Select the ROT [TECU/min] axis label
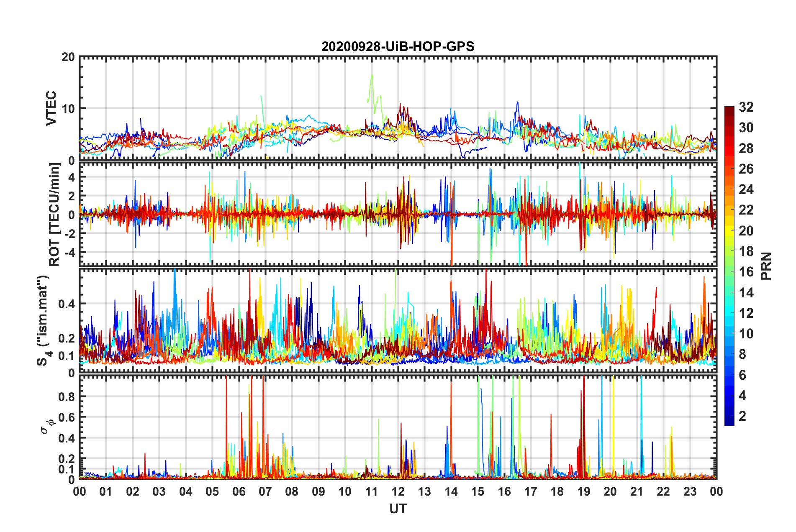The width and height of the screenshot is (796, 532). tap(54, 215)
